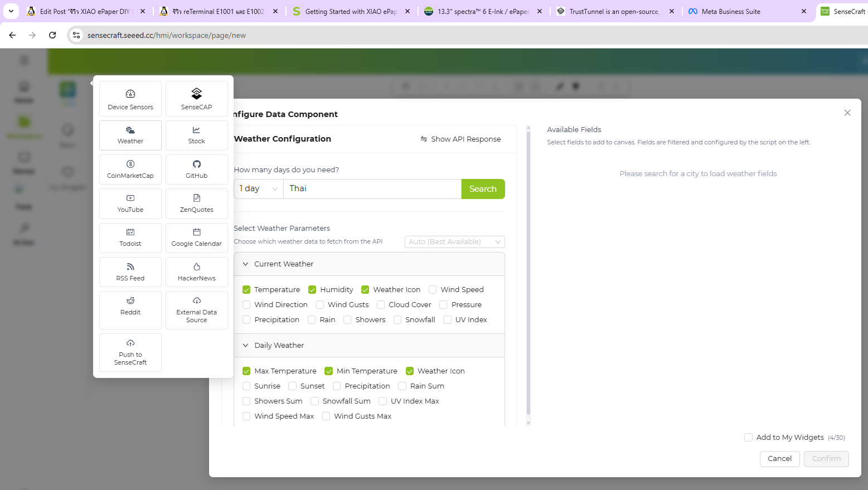Select the GitHub data source
The height and width of the screenshot is (490, 868).
click(x=196, y=169)
